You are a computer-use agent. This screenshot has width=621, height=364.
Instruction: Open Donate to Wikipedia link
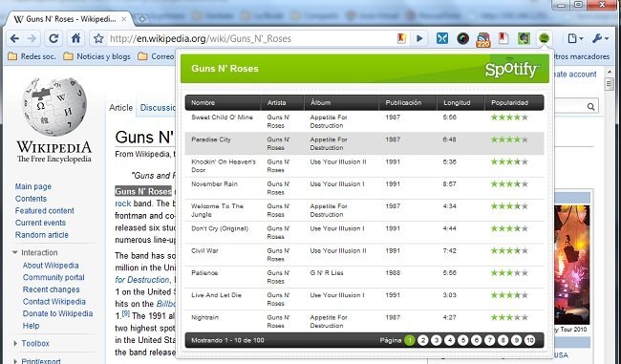point(57,313)
